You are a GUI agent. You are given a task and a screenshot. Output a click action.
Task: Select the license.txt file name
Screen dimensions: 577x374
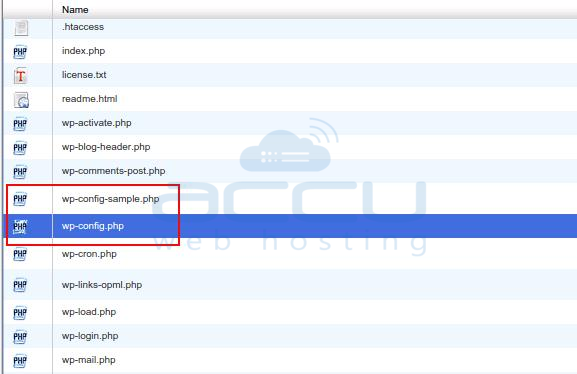84,75
